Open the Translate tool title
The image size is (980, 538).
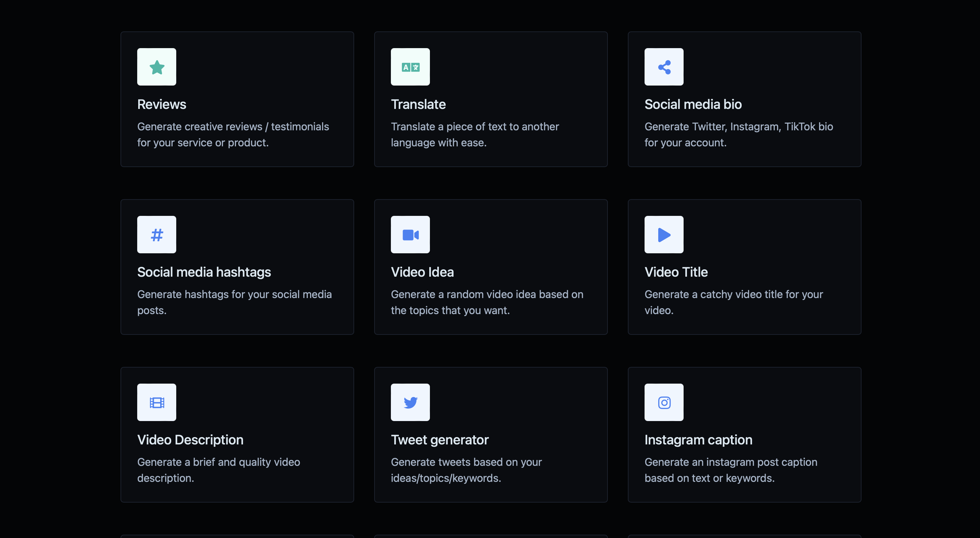(x=418, y=104)
